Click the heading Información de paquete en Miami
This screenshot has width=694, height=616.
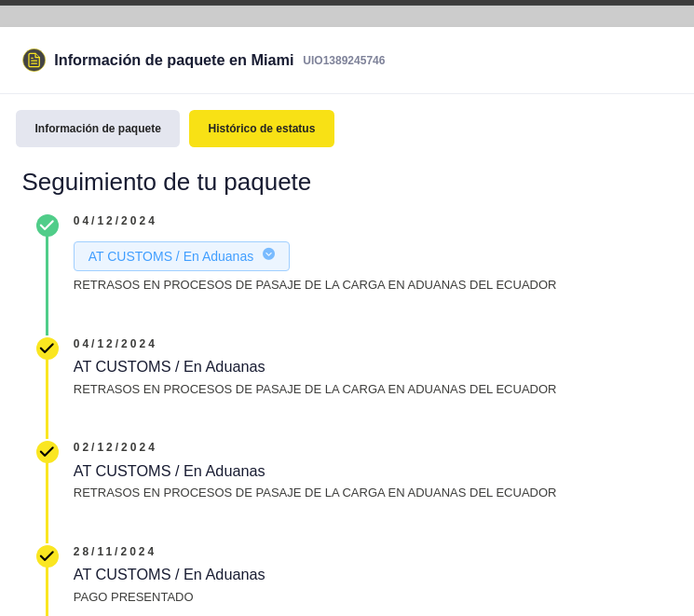[174, 60]
